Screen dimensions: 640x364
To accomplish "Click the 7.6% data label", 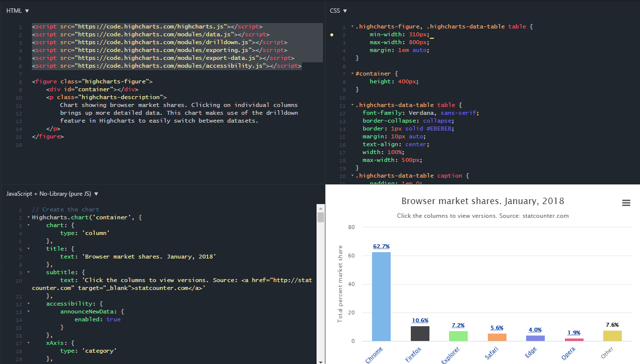I will pos(613,325).
